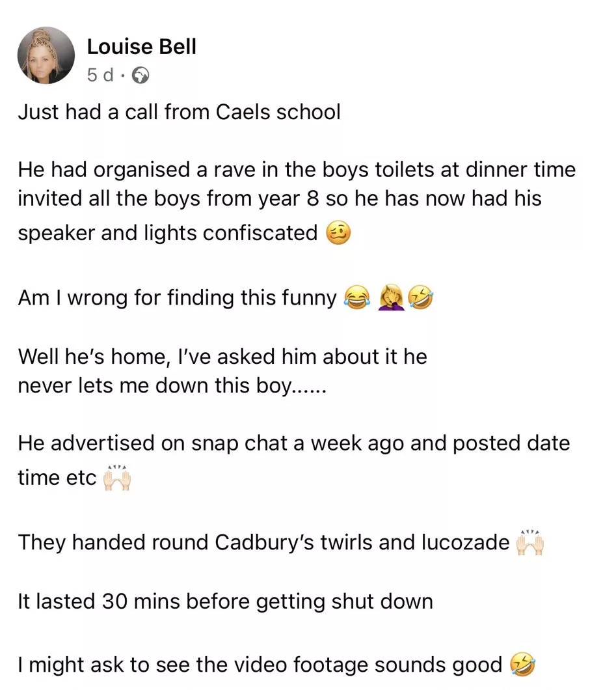Image resolution: width=616 pixels, height=690 pixels.
Task: Click the Cadbury's twirls and lucozade line
Action: (x=263, y=542)
